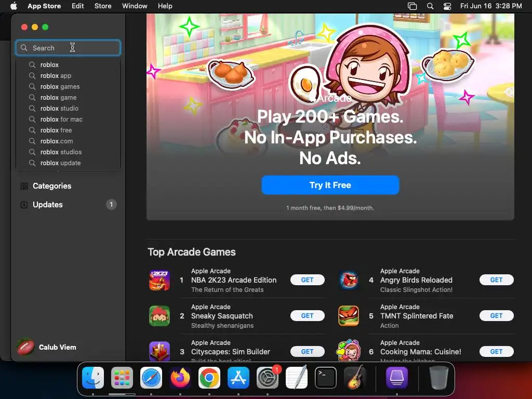Image resolution: width=532 pixels, height=399 pixels.
Task: Click the Apple Arcade hero banner
Action: tap(330, 117)
